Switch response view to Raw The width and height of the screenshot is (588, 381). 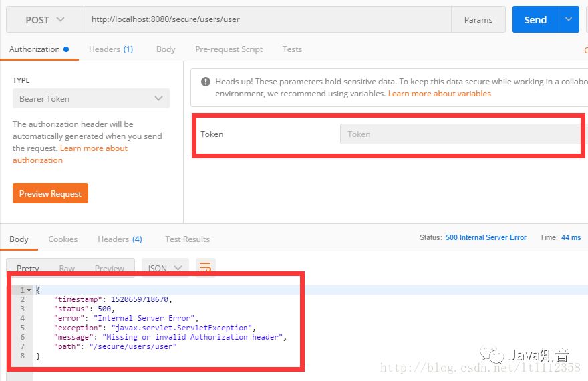[67, 269]
